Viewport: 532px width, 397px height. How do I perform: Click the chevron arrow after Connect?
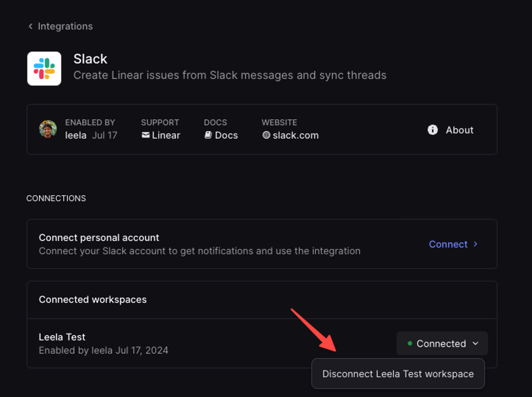point(475,244)
